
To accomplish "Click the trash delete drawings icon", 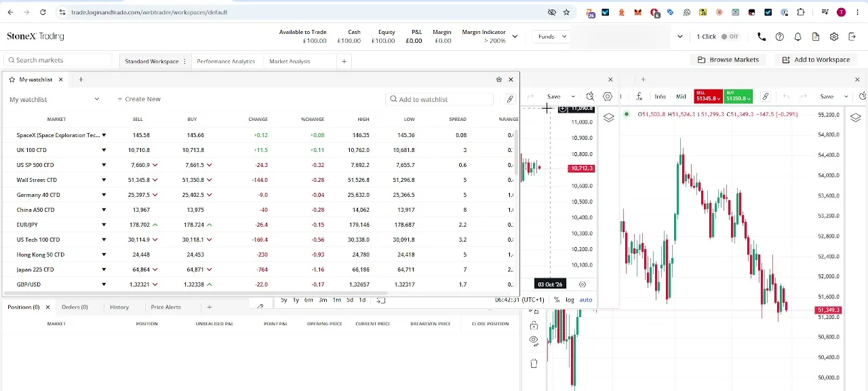I will 534,364.
